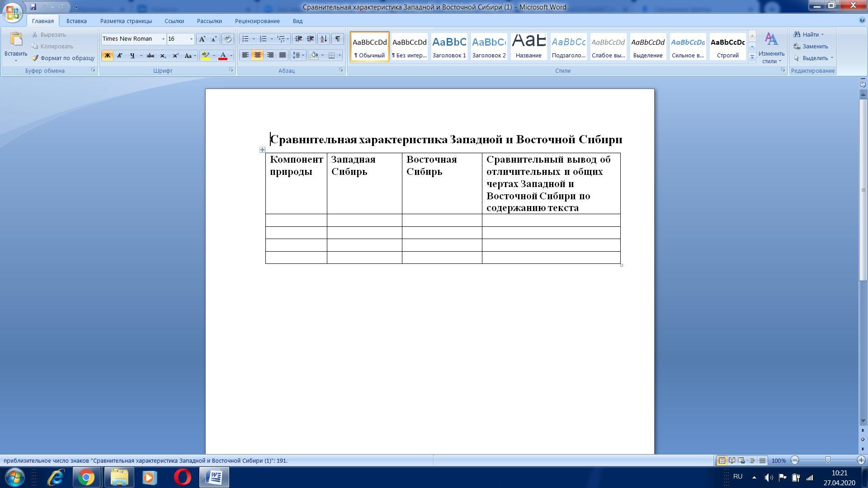Apply justified text alignment
The height and width of the screenshot is (488, 868).
tap(283, 55)
